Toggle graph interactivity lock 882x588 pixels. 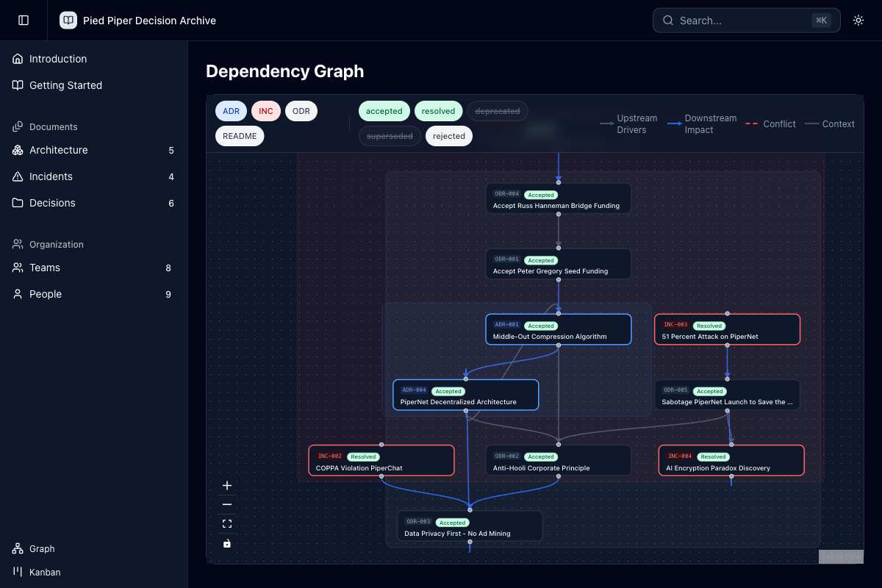point(227,543)
